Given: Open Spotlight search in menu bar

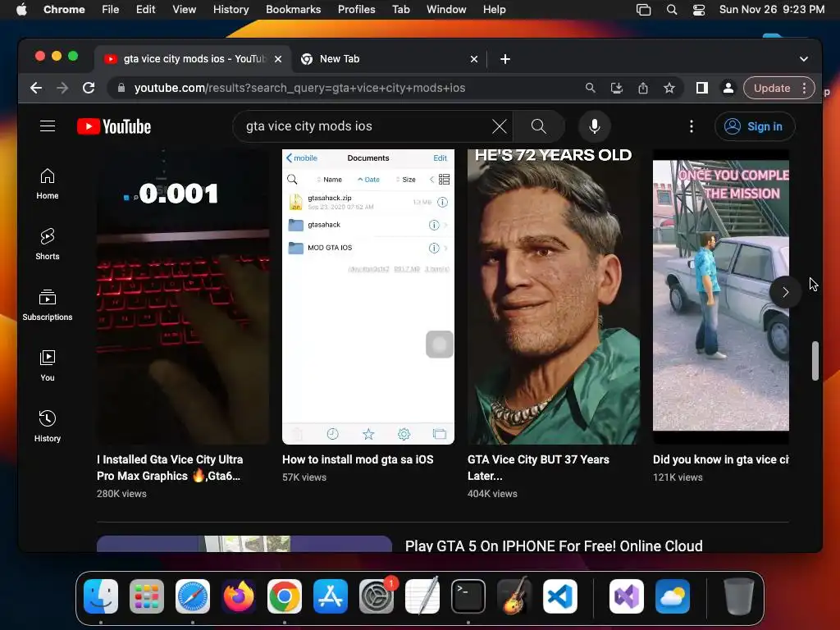Looking at the screenshot, I should (x=671, y=9).
